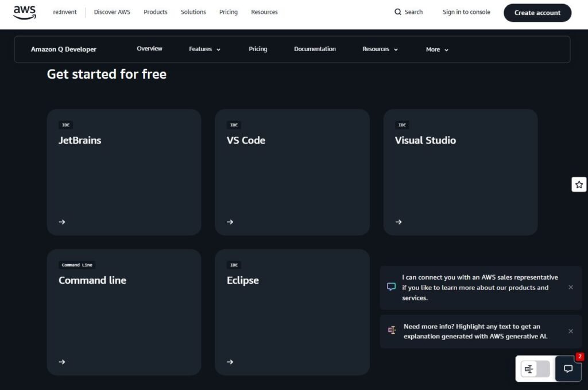
Task: Open Eclipse card using its arrow icon
Action: pos(230,362)
